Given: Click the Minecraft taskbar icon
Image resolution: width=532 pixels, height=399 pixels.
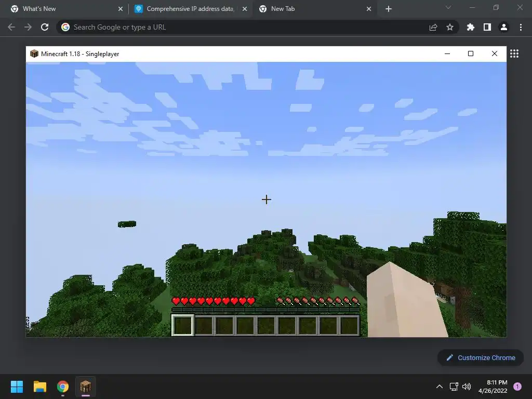Looking at the screenshot, I should pyautogui.click(x=86, y=387).
